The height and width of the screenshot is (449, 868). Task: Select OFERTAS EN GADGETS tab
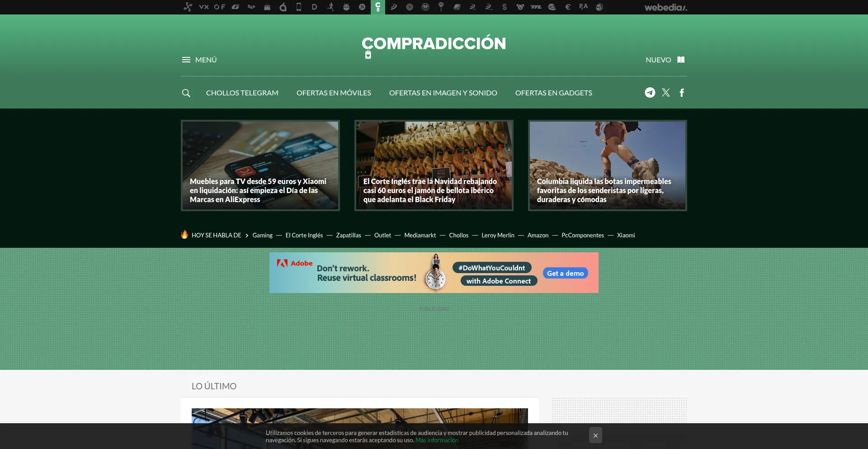pos(553,93)
